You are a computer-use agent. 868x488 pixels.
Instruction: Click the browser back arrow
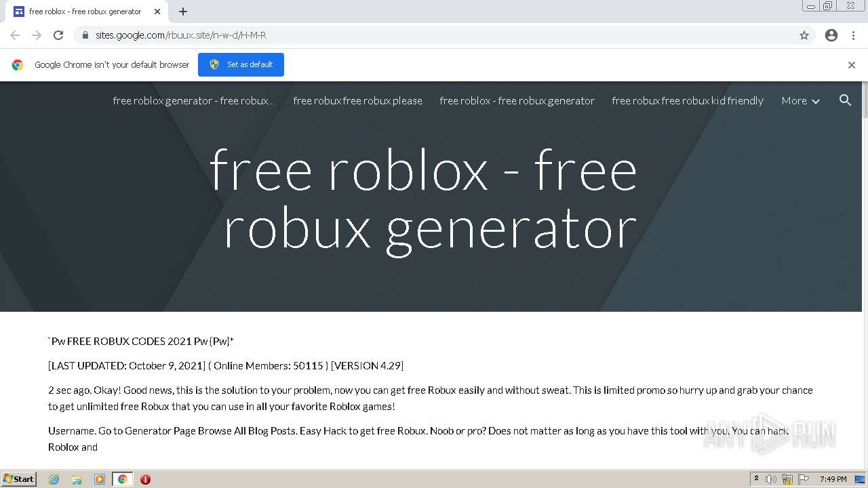15,35
